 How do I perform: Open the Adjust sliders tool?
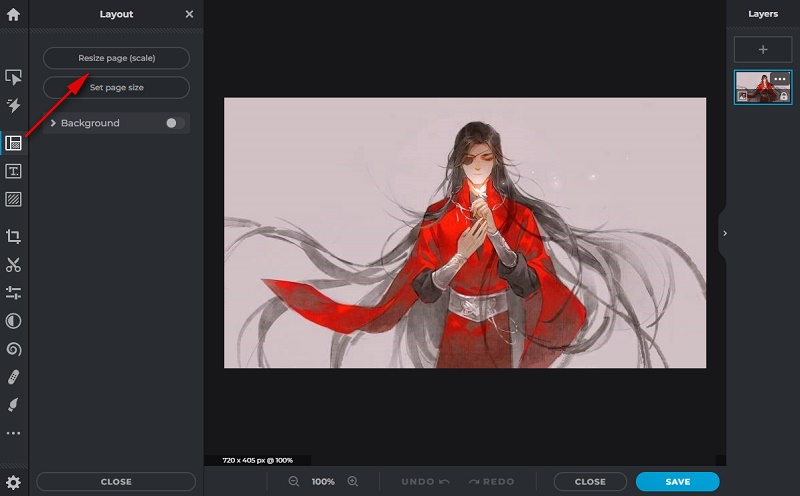(x=13, y=292)
